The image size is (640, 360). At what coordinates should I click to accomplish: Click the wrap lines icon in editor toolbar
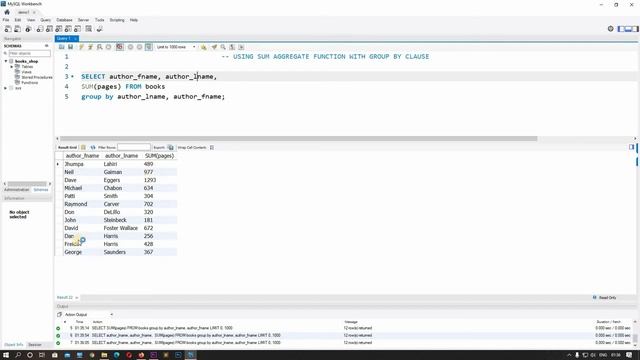241,47
